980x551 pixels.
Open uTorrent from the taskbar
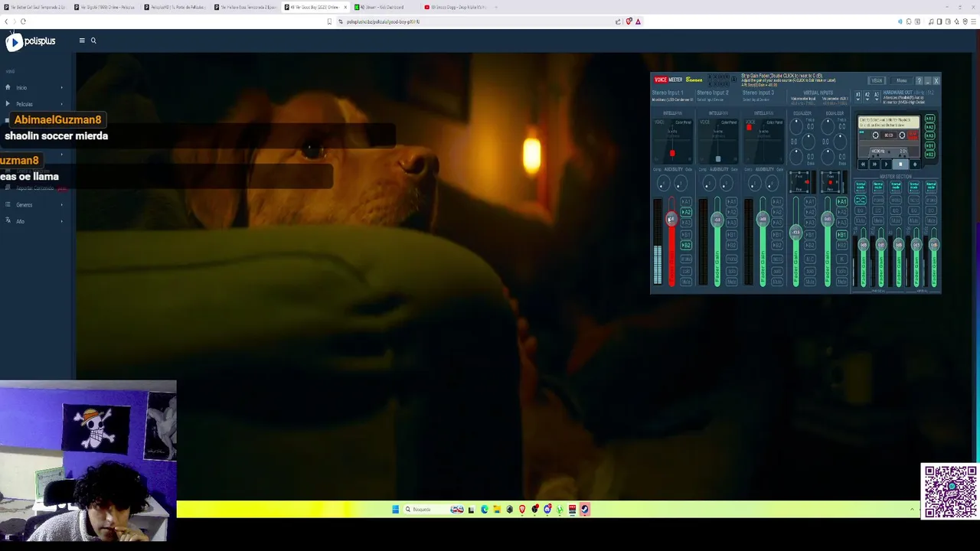[x=560, y=510]
